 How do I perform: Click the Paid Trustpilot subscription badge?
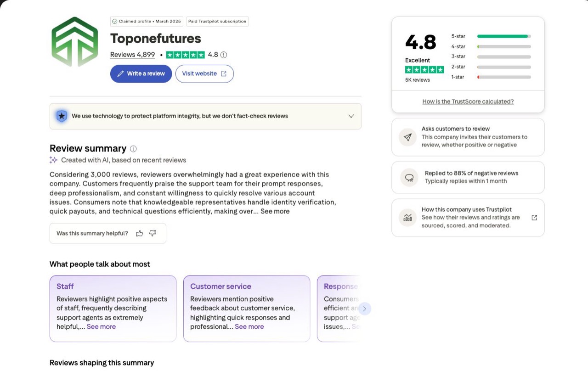pos(217,21)
